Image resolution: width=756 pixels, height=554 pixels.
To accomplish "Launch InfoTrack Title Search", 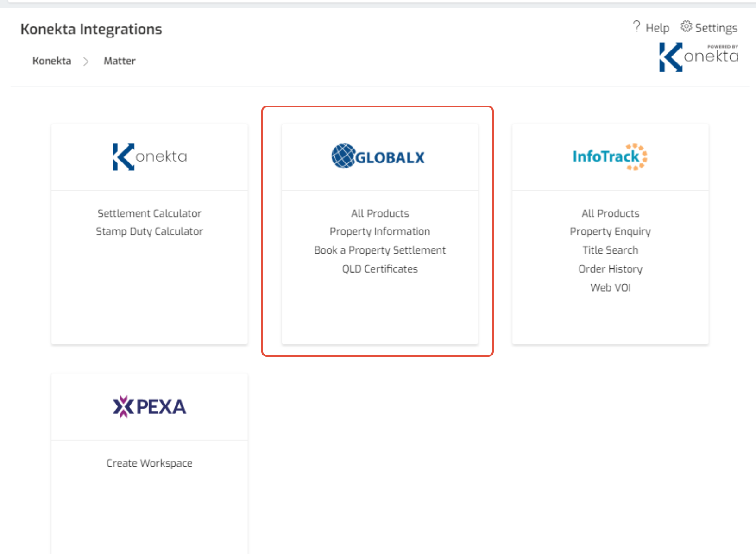I will 611,250.
